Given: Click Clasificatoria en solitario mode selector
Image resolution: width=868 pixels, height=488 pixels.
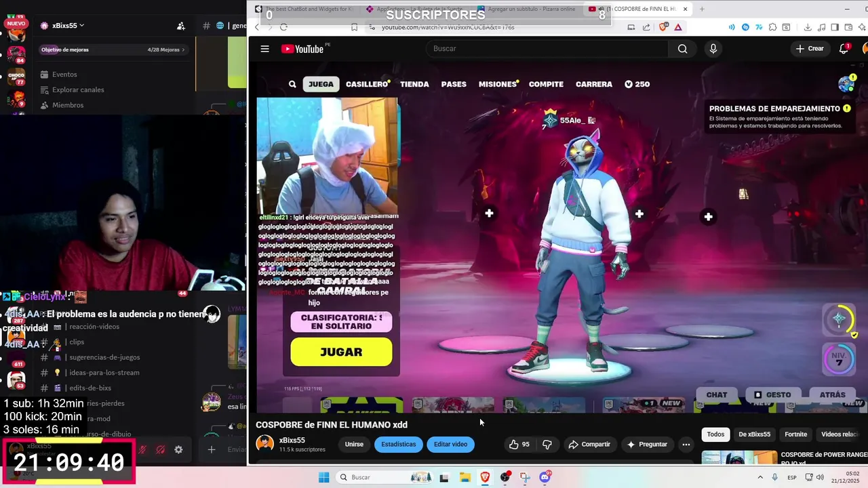Looking at the screenshot, I should tap(341, 322).
